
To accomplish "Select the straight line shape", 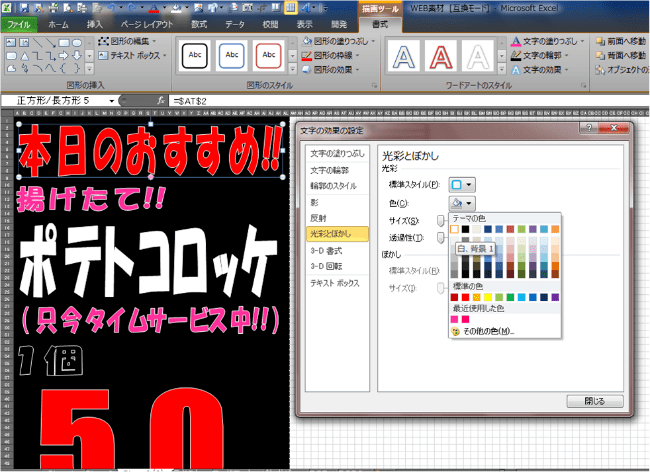I will (x=38, y=42).
